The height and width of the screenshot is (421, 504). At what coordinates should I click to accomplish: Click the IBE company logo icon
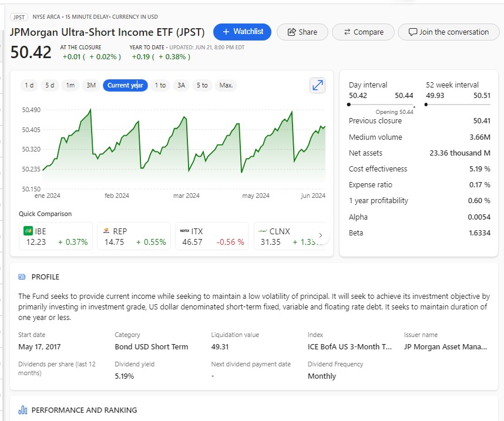point(28,231)
